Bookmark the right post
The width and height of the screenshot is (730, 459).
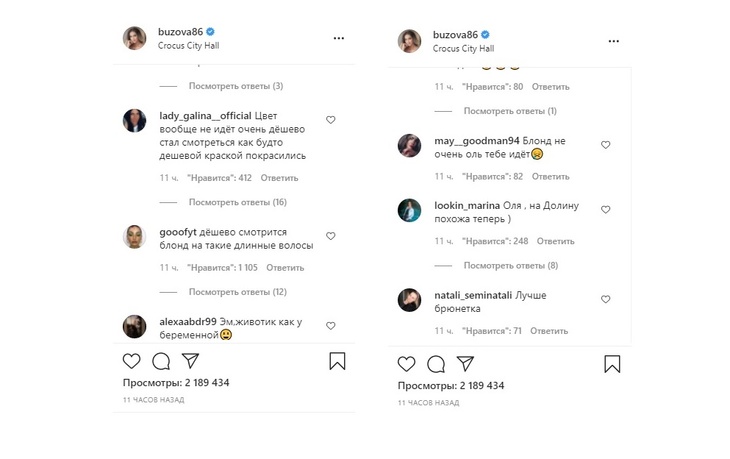tap(612, 365)
